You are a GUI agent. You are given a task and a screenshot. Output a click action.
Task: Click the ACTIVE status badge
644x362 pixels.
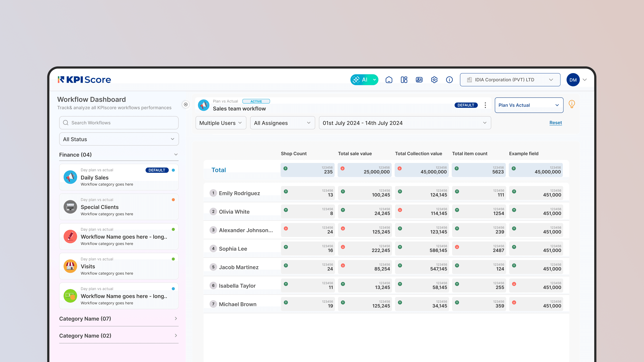click(256, 101)
